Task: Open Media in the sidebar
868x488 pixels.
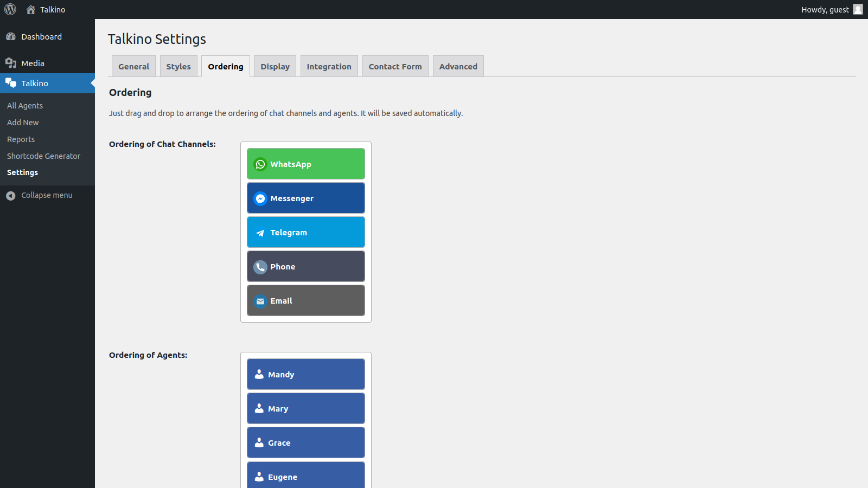Action: pos(47,63)
